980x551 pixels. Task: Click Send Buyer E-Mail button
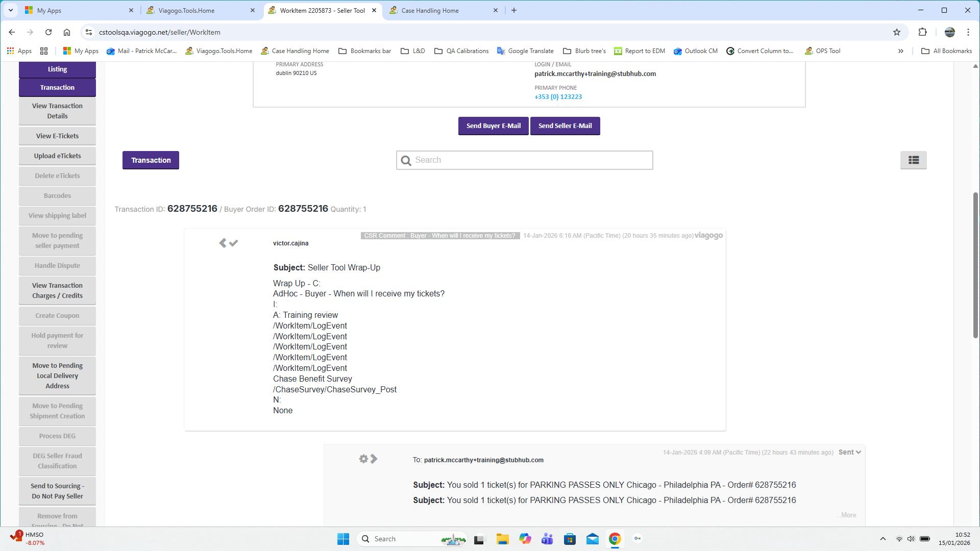(x=493, y=126)
